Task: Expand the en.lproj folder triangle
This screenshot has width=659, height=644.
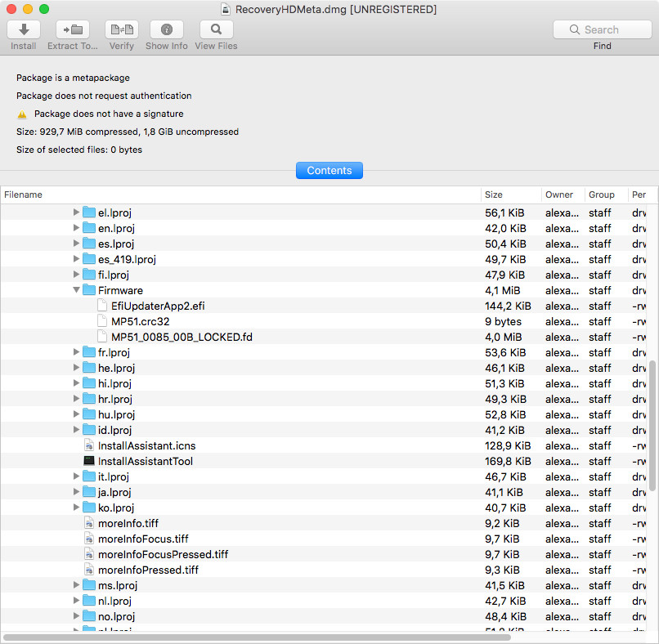Action: click(x=76, y=228)
